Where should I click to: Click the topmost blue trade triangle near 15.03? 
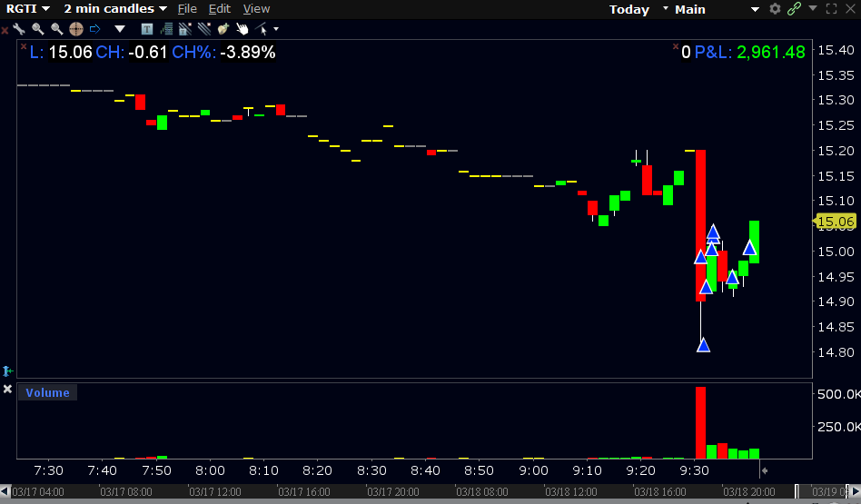click(713, 232)
